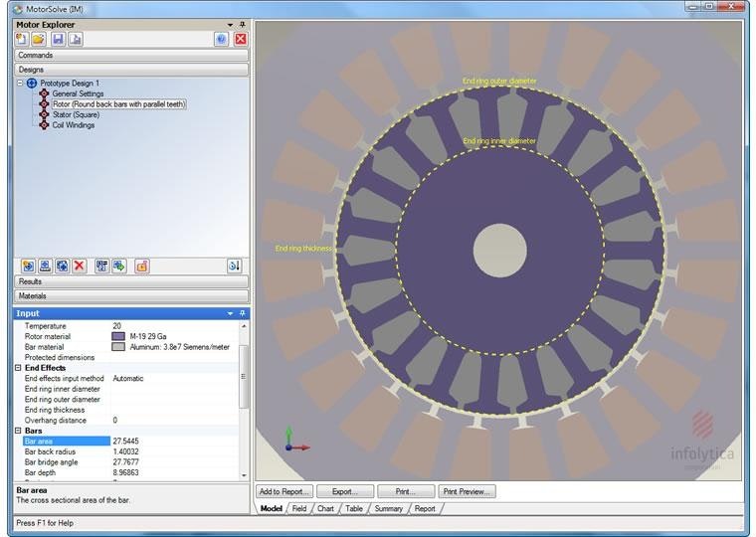Screen dimensions: 756x537
Task: Pin the Input panel
Action: pos(243,313)
